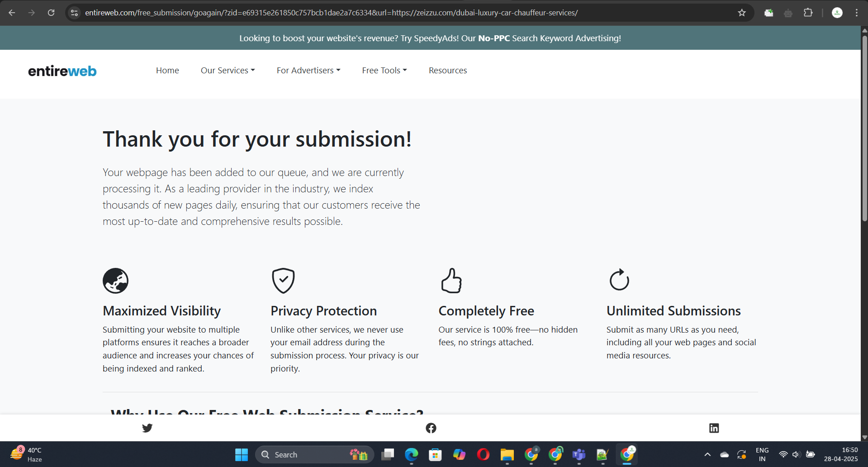Go to the Home menu item
This screenshot has height=467, width=868.
[x=167, y=71]
